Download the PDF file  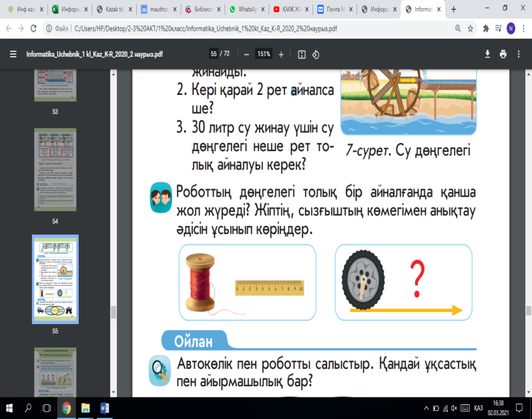coord(487,54)
